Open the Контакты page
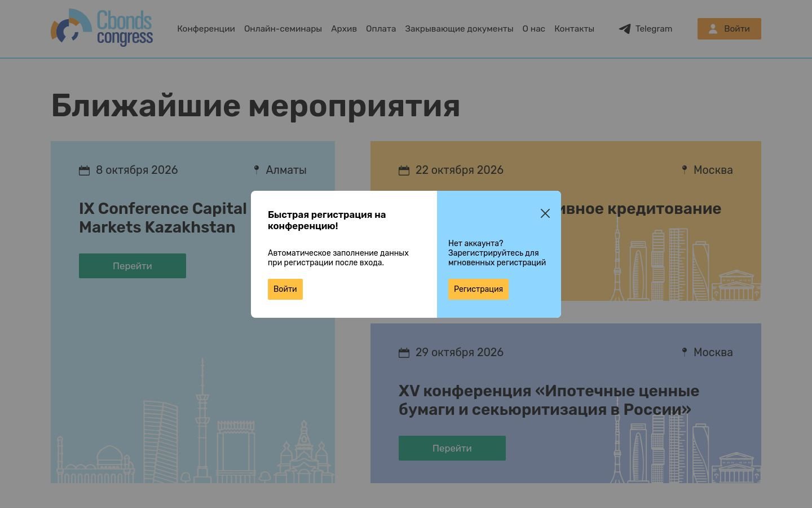The height and width of the screenshot is (508, 812). click(574, 29)
